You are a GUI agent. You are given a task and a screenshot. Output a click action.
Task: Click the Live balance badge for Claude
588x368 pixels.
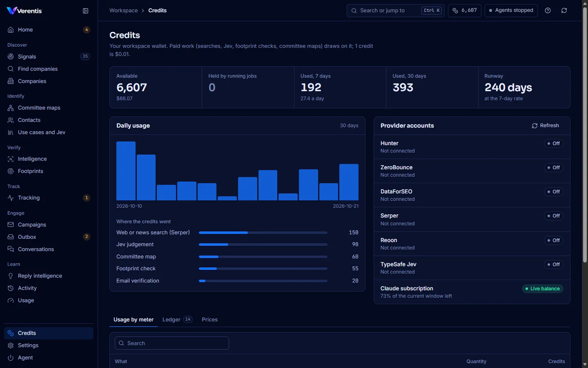tap(543, 289)
